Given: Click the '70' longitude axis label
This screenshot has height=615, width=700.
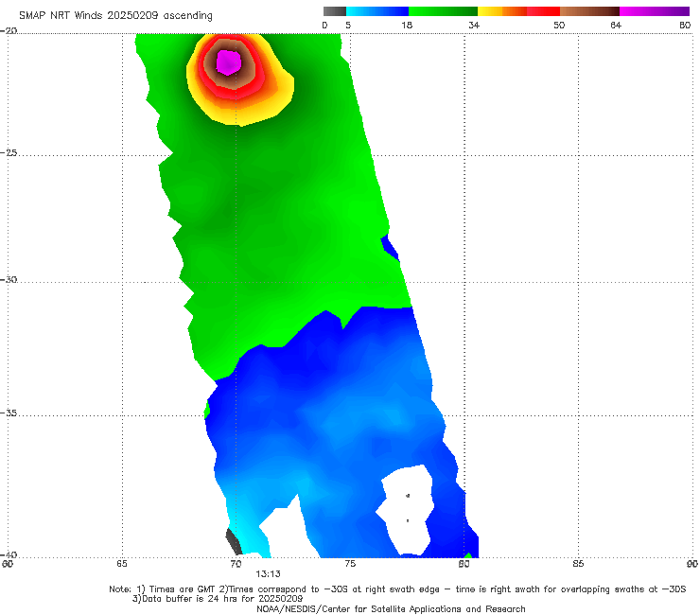Looking at the screenshot, I should click(x=236, y=564).
